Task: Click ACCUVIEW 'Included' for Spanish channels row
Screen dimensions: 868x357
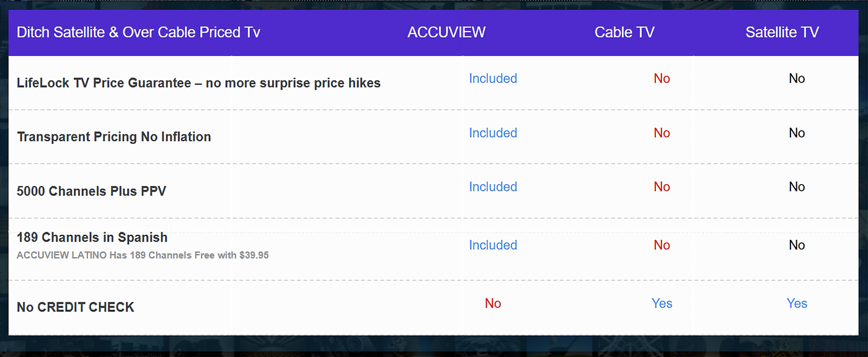Action: coord(493,245)
